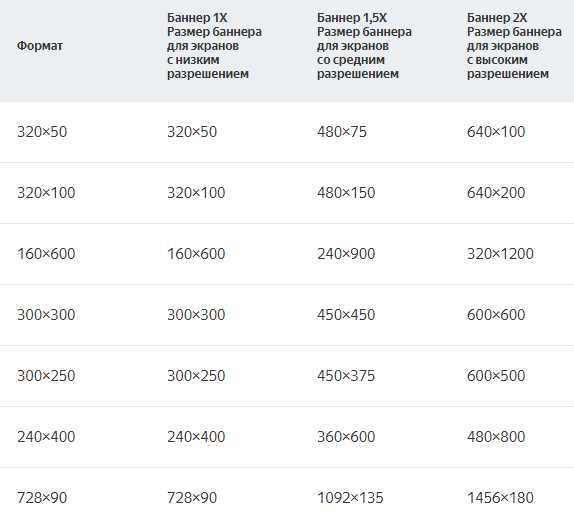Screen dimensions: 574x525
Task: Click the 640×200 banner size cell
Action: click(x=496, y=193)
